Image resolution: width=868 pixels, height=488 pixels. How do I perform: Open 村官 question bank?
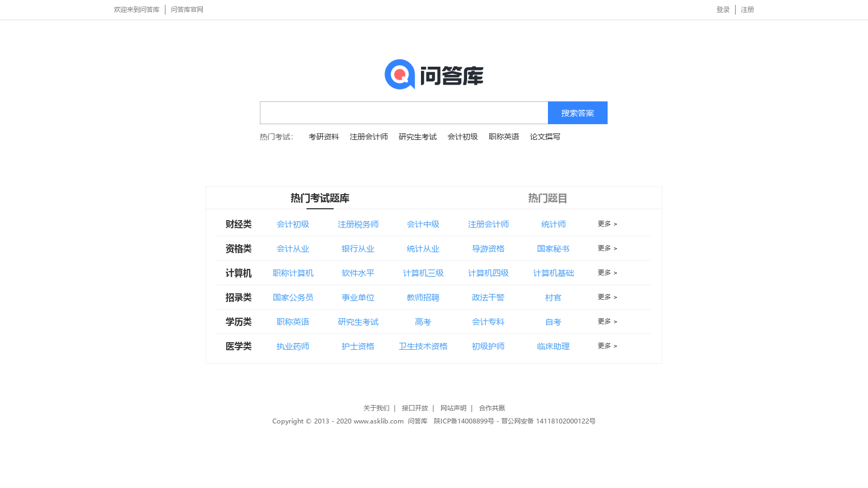tap(553, 298)
